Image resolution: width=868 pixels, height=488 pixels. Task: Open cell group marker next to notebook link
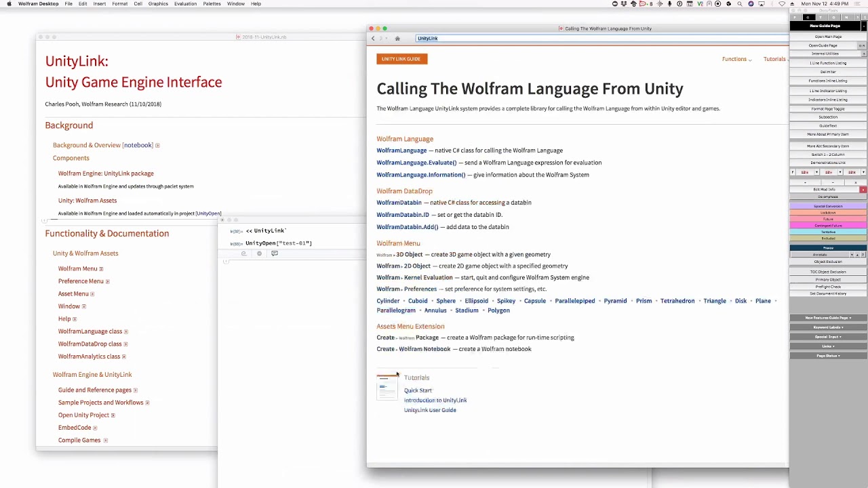(157, 145)
